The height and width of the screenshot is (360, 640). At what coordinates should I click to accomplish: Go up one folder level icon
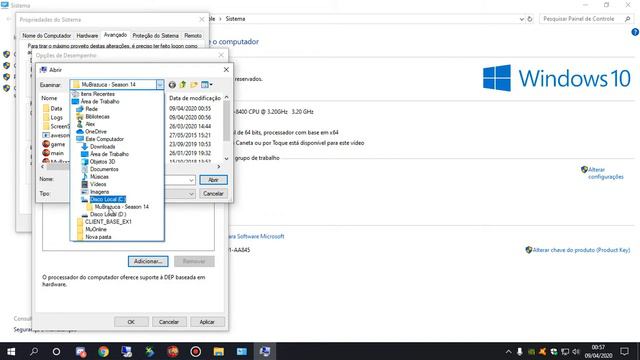[182, 85]
